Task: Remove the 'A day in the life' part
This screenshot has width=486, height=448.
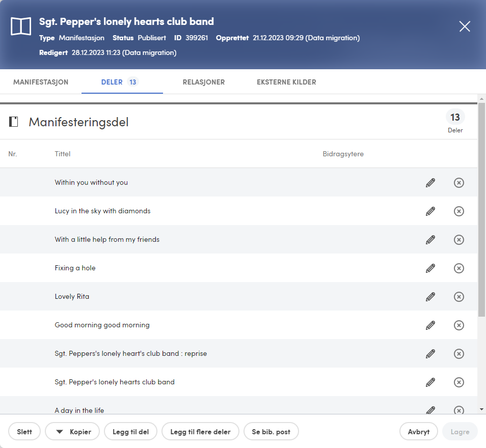Action: tap(458, 410)
